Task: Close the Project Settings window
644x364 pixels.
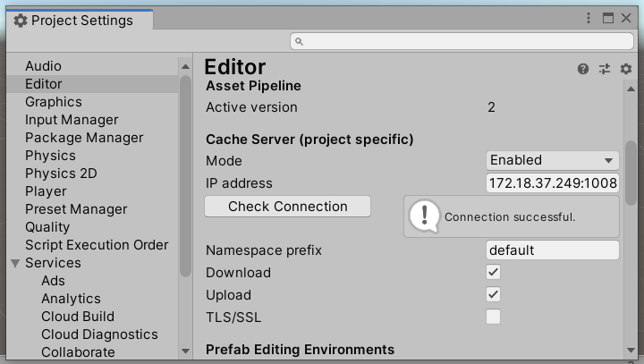Action: [x=627, y=18]
